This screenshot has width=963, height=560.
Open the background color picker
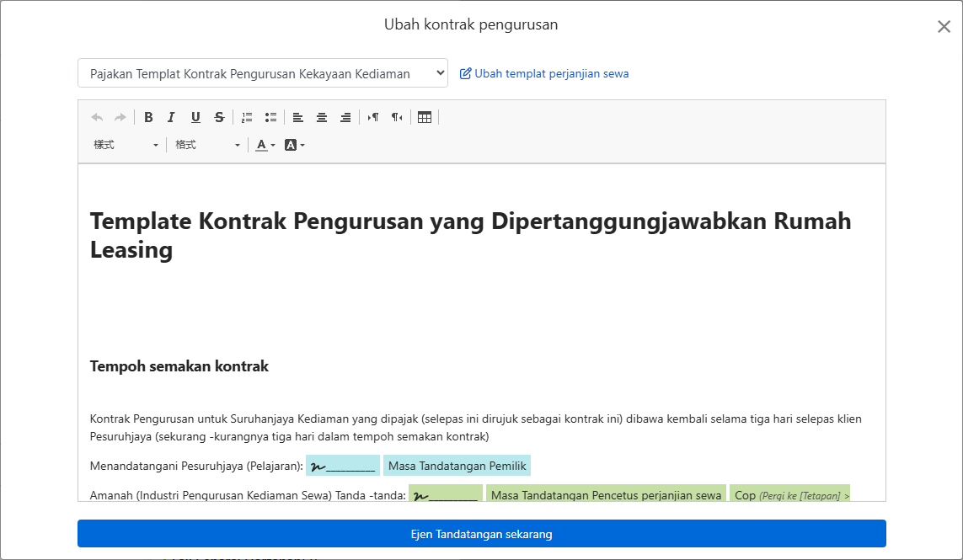[x=295, y=145]
